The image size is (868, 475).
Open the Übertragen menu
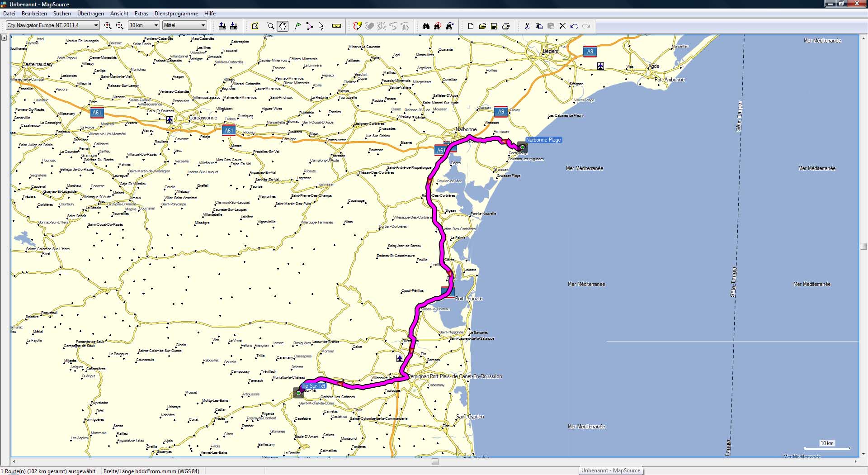tap(90, 14)
